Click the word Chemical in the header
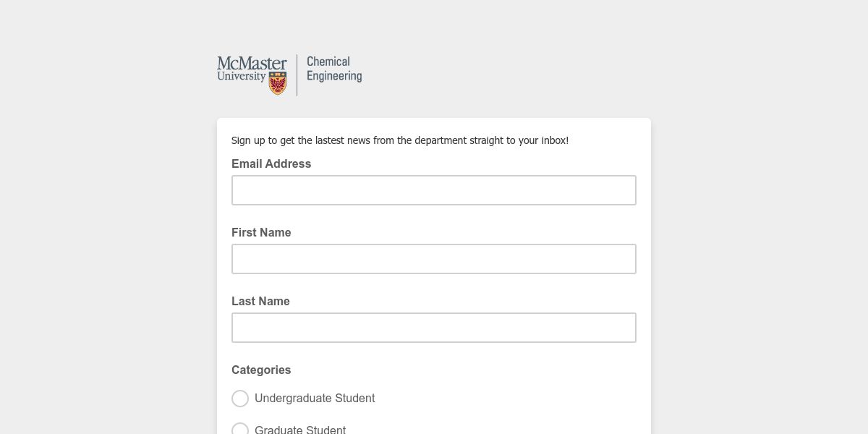Screen dimensions: 868x434 click(x=328, y=61)
